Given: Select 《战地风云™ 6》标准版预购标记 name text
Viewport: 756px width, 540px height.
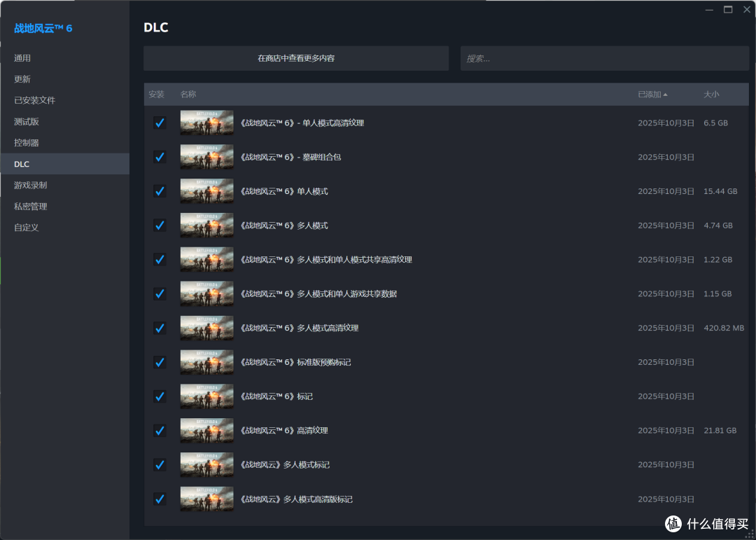Looking at the screenshot, I should [x=295, y=362].
